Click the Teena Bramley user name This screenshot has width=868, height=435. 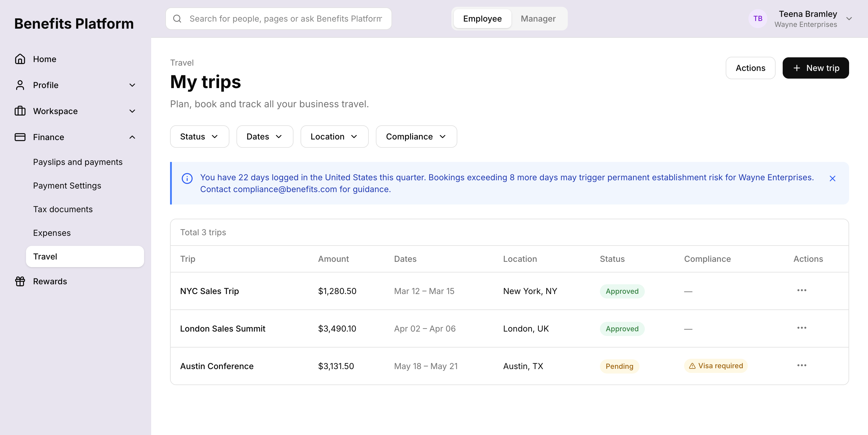tap(808, 14)
